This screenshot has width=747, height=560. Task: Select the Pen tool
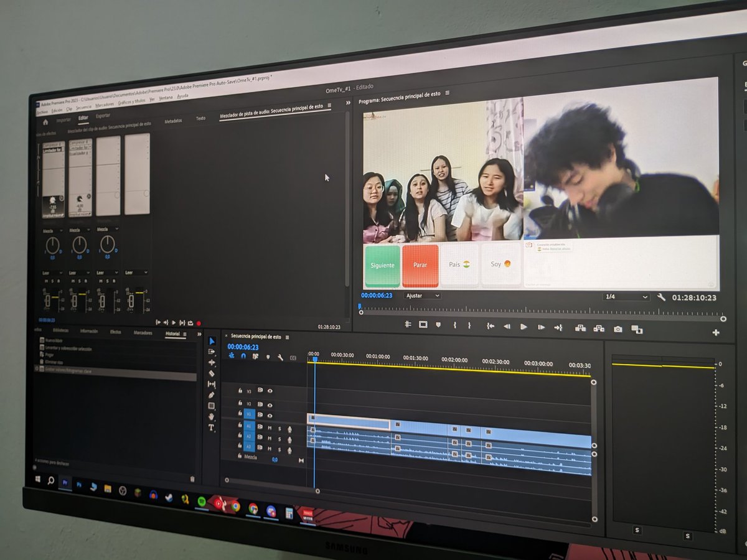[x=212, y=395]
